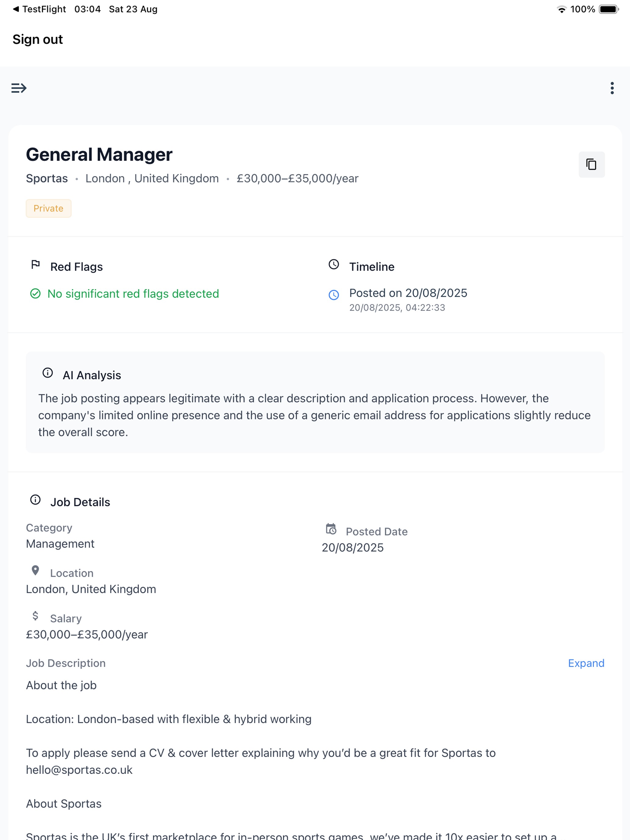
Task: Click the Posted Date value 20/08/2025
Action: pos(353,548)
